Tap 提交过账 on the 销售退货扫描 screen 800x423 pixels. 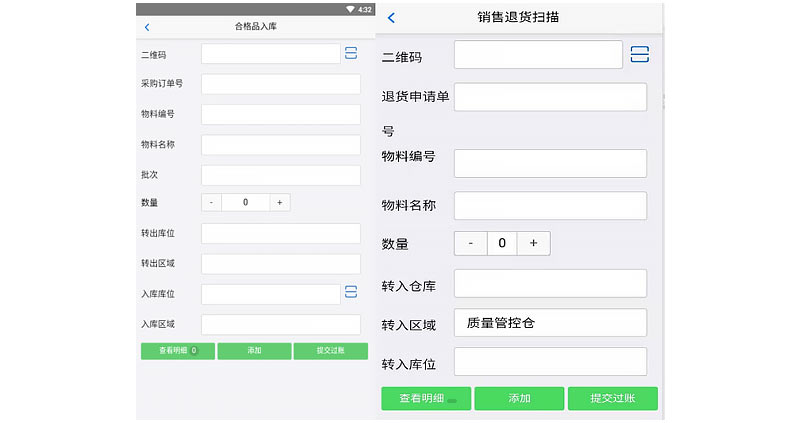612,398
